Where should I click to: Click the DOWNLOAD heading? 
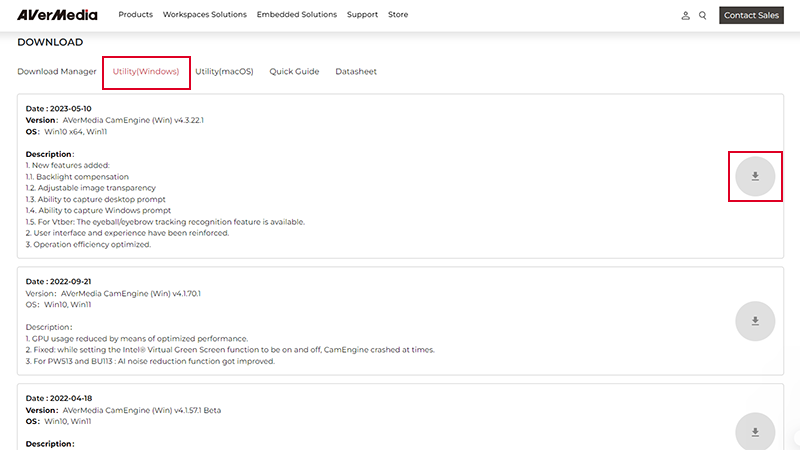pyautogui.click(x=50, y=42)
